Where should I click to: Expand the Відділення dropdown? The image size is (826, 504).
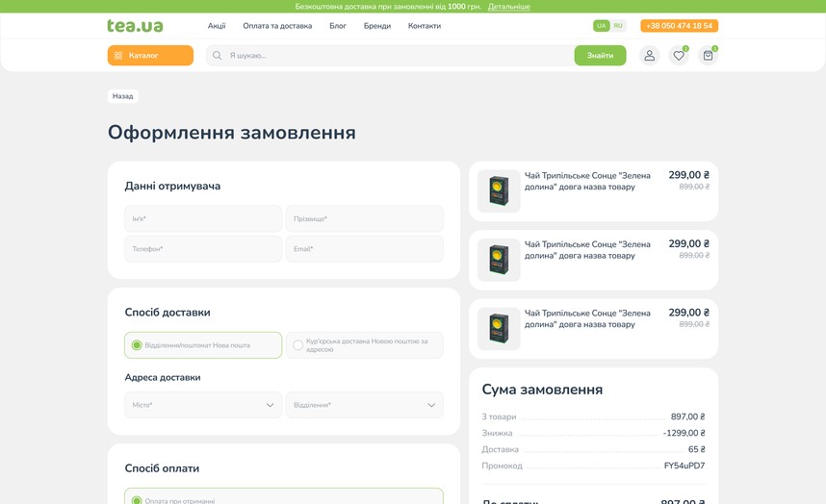click(x=365, y=405)
